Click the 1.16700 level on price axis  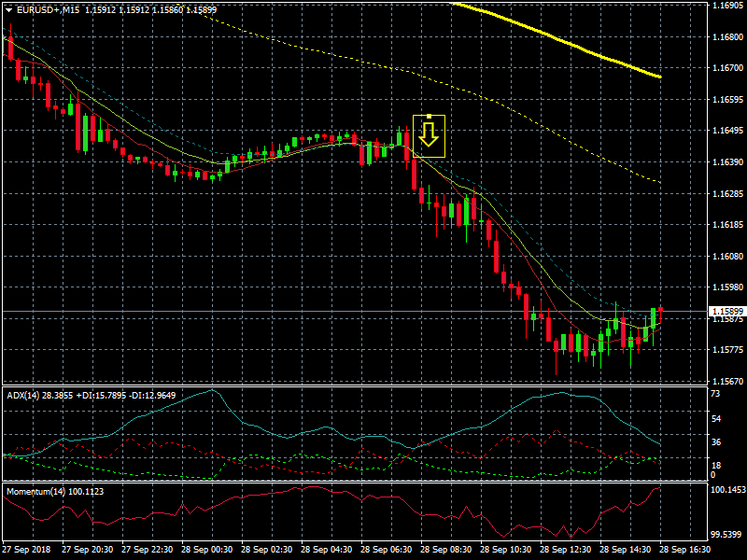point(726,68)
